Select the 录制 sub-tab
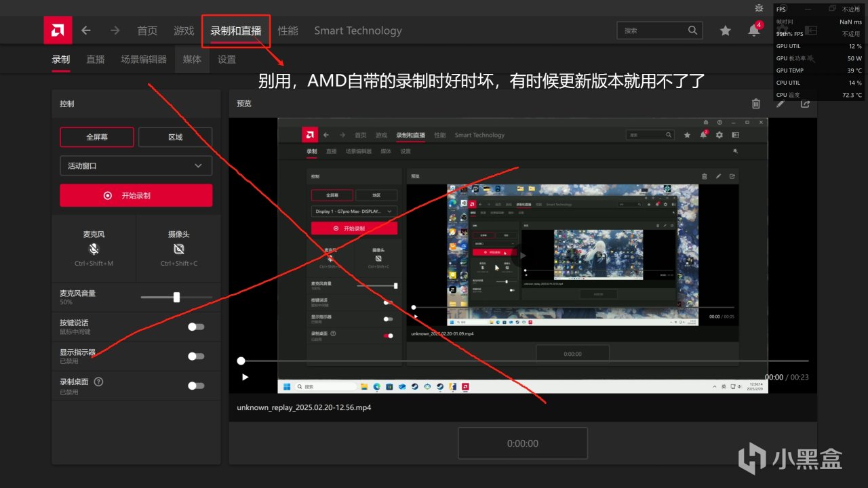Image resolution: width=868 pixels, height=488 pixels. 61,59
